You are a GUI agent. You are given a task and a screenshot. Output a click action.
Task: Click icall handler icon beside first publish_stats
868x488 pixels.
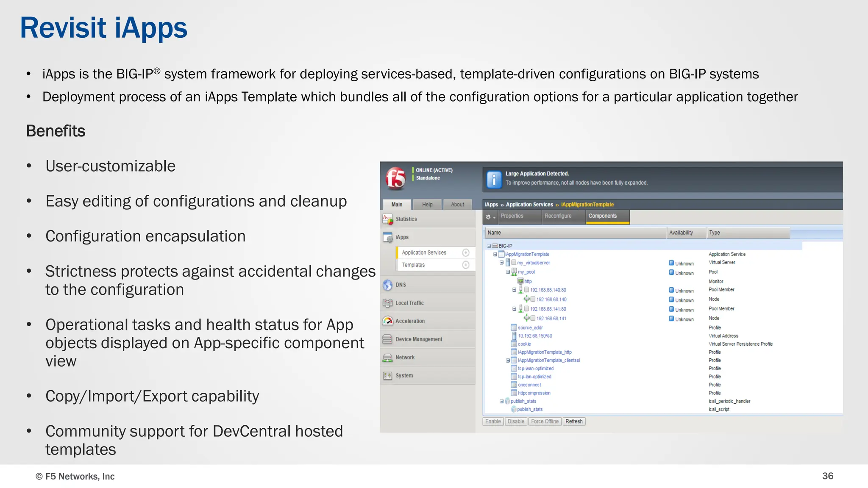pos(507,401)
